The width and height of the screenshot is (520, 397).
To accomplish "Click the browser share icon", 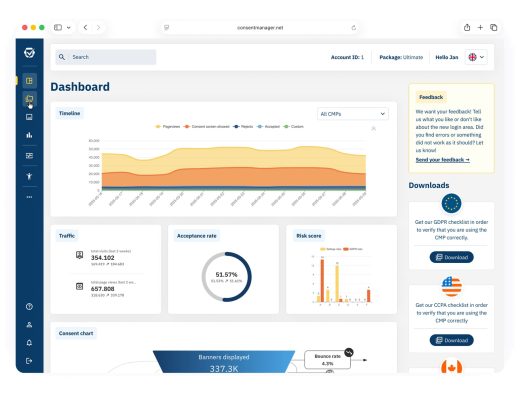I will point(467,27).
